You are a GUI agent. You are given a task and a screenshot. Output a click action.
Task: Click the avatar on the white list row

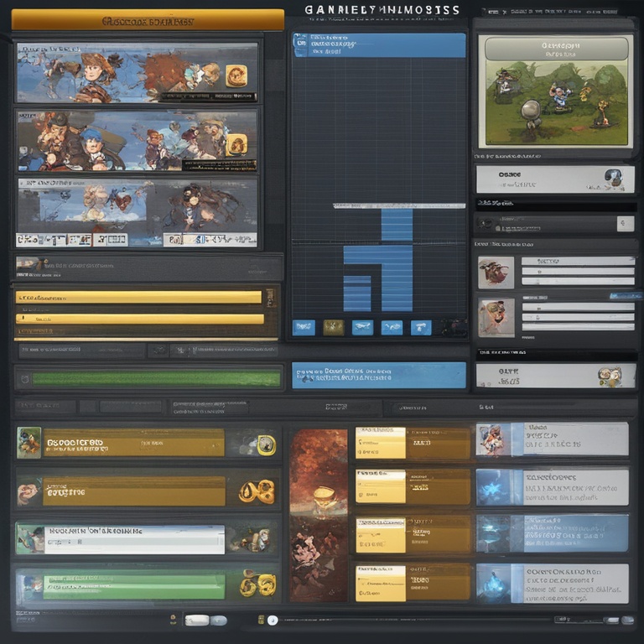pos(30,538)
